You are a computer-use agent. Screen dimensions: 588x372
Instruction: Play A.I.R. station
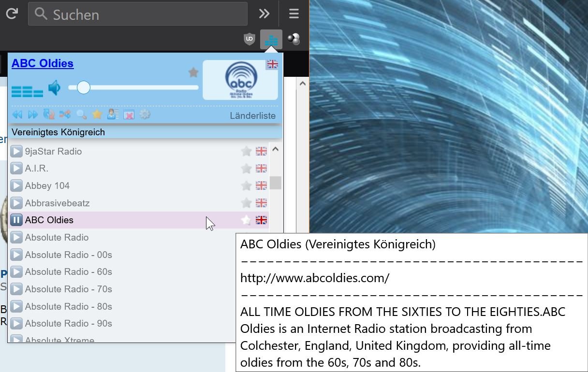click(16, 168)
